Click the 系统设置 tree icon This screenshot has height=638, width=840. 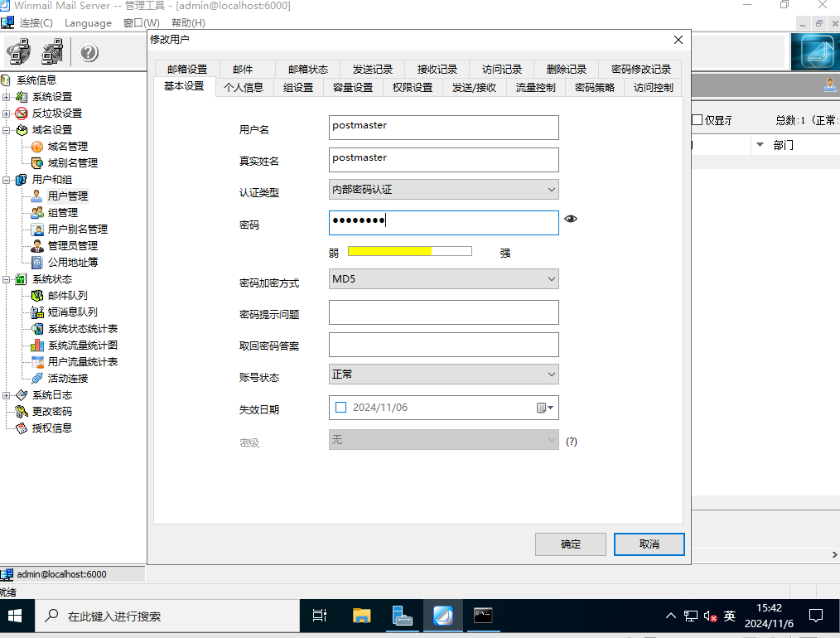point(22,97)
